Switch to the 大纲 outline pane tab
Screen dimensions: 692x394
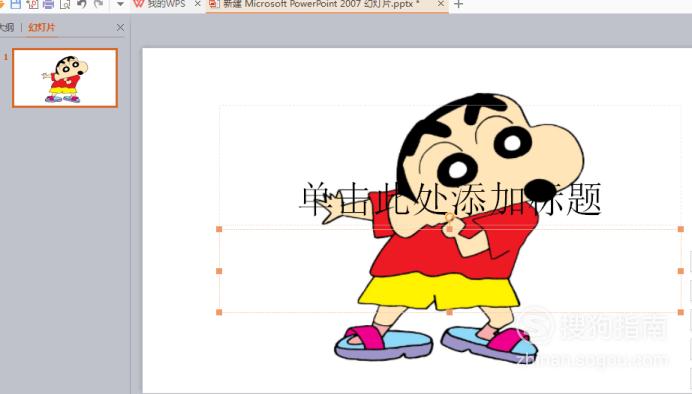7,27
